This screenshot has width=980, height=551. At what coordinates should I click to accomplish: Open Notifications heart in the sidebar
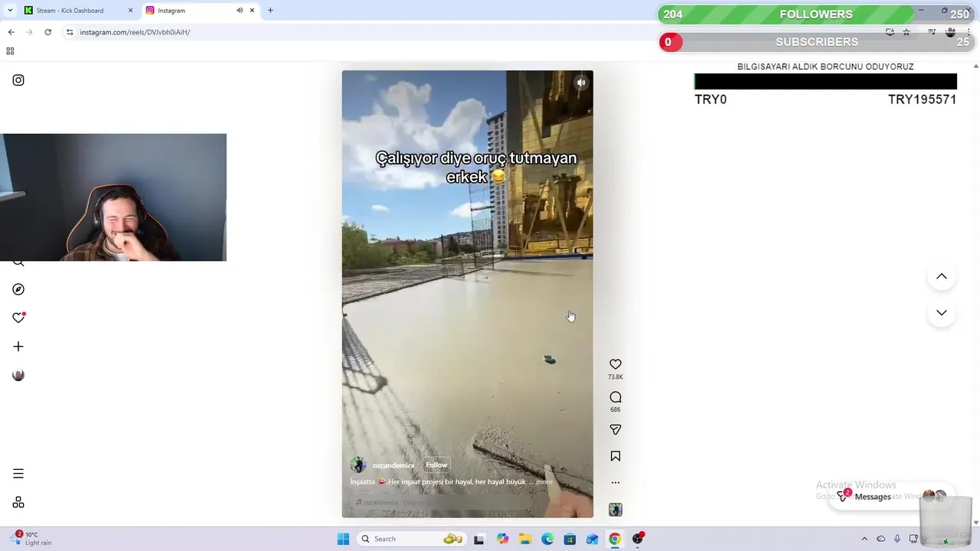[18, 318]
